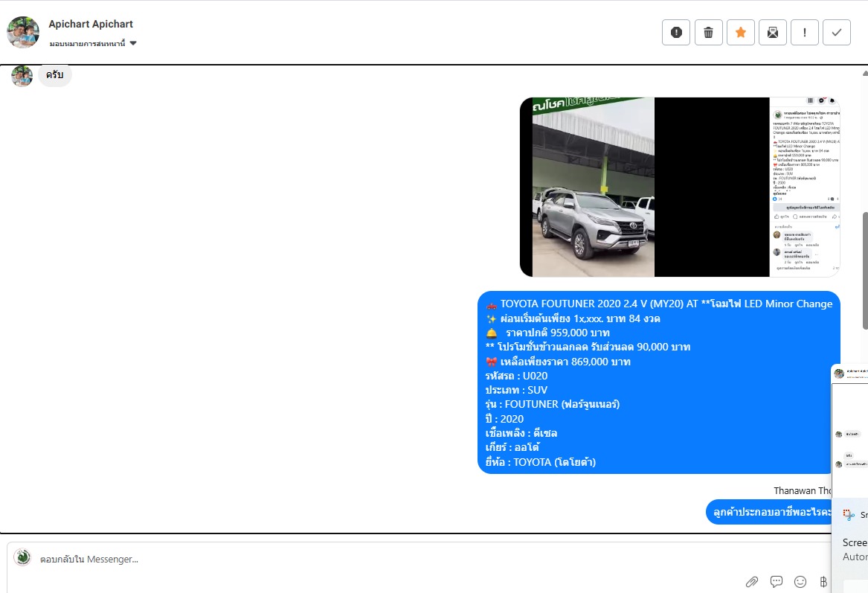Attach a file with paperclip icon
The height and width of the screenshot is (593, 868).
pyautogui.click(x=751, y=581)
